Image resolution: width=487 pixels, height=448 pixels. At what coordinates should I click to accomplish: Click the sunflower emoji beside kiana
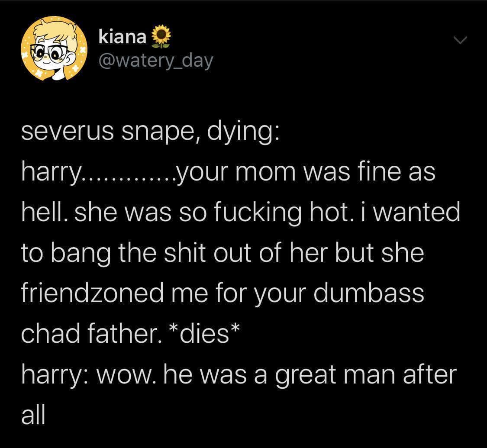point(162,37)
